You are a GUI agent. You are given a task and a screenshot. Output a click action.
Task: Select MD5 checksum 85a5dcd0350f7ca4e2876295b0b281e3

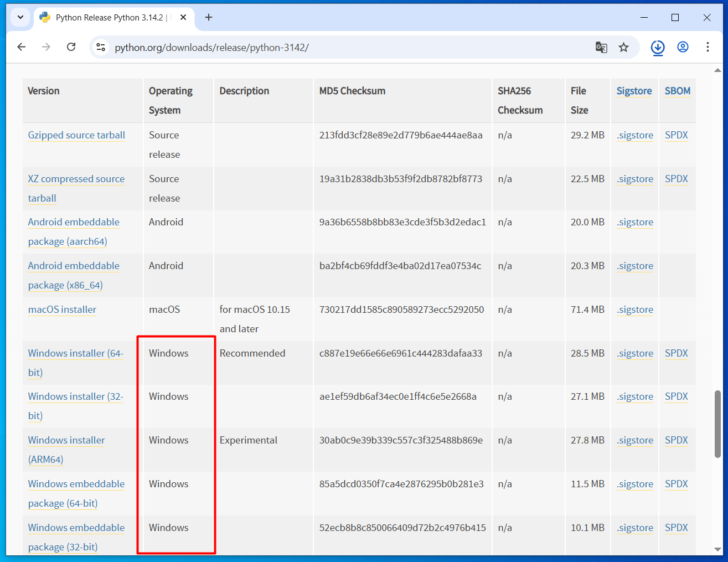pyautogui.click(x=401, y=484)
